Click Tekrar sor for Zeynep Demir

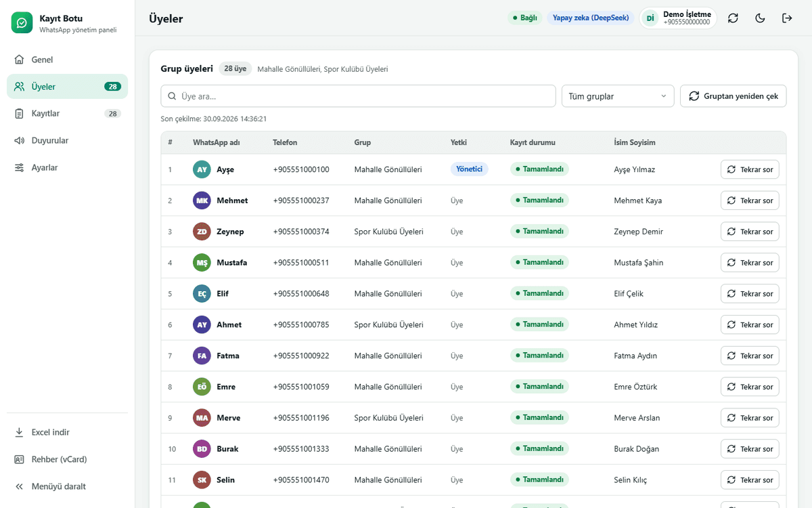pos(750,232)
